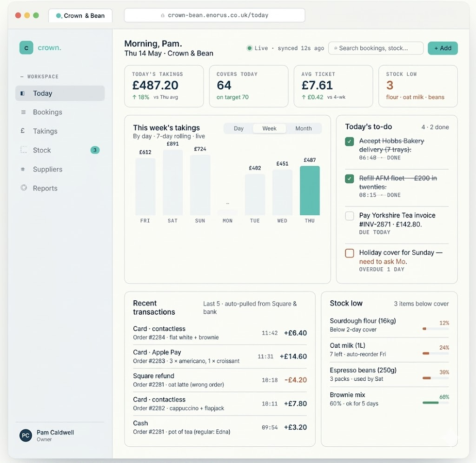Open Today in the sidebar

tap(60, 93)
